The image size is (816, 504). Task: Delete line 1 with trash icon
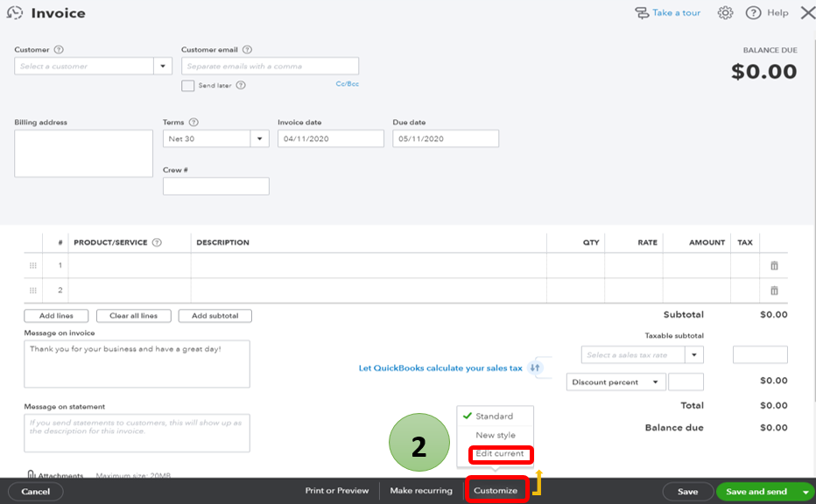774,266
